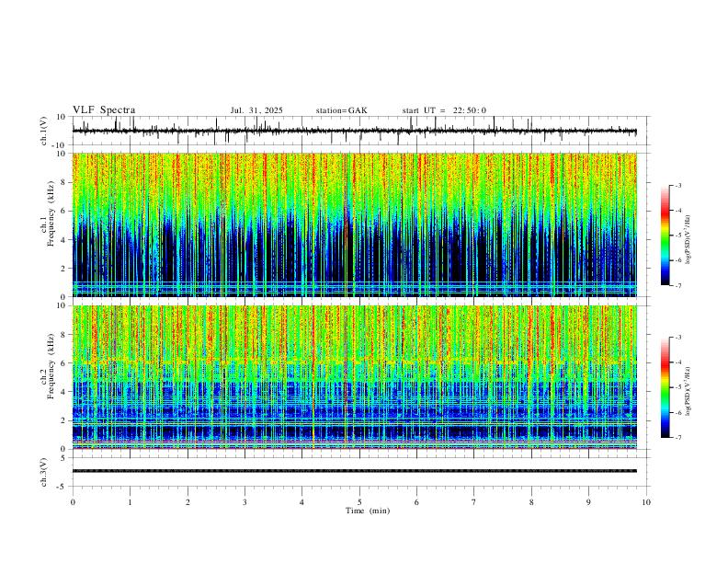The height and width of the screenshot is (563, 728).
Task: Click the 'VLF Spectra' title text
Action: click(104, 110)
